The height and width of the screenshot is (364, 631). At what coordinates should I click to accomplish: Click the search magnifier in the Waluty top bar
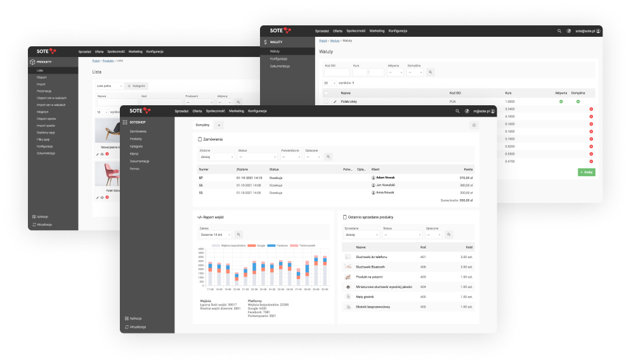click(x=559, y=30)
